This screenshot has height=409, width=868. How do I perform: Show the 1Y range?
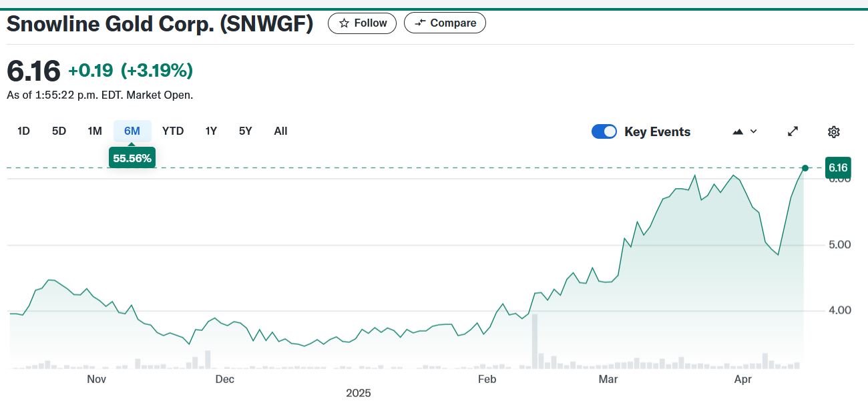(x=211, y=131)
